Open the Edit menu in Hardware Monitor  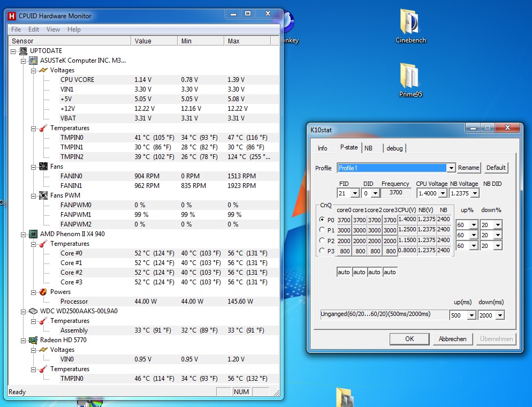tap(34, 29)
